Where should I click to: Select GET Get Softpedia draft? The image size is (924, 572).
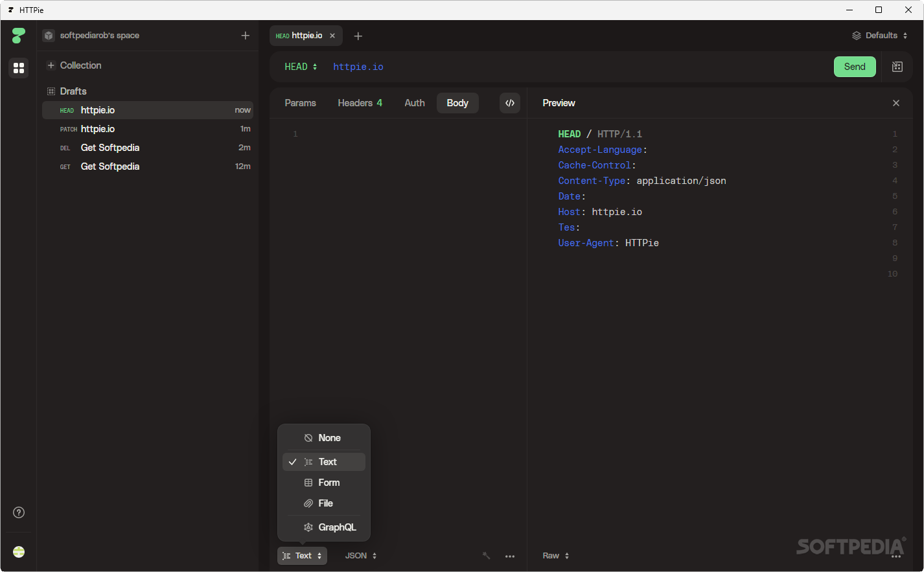(148, 166)
